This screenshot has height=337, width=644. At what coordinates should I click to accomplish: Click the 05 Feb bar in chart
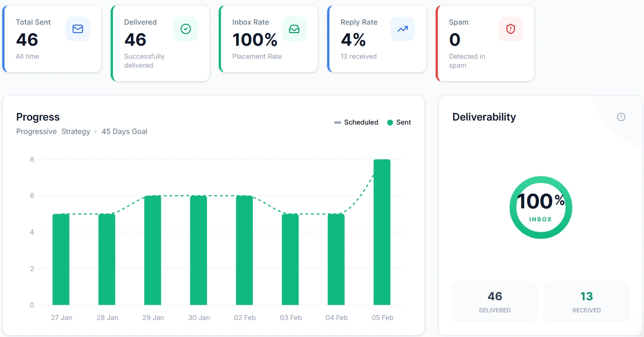click(382, 232)
